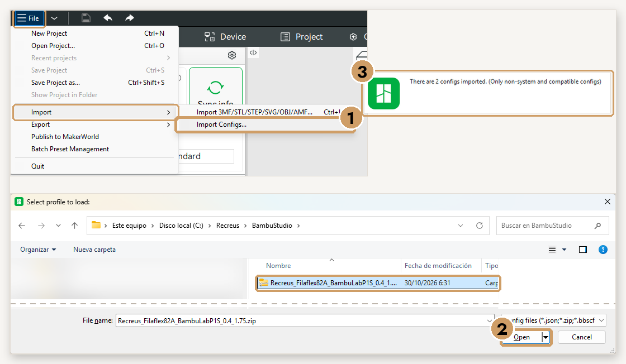
Task: Expand the dropdown arrow next to File
Action: [54, 18]
